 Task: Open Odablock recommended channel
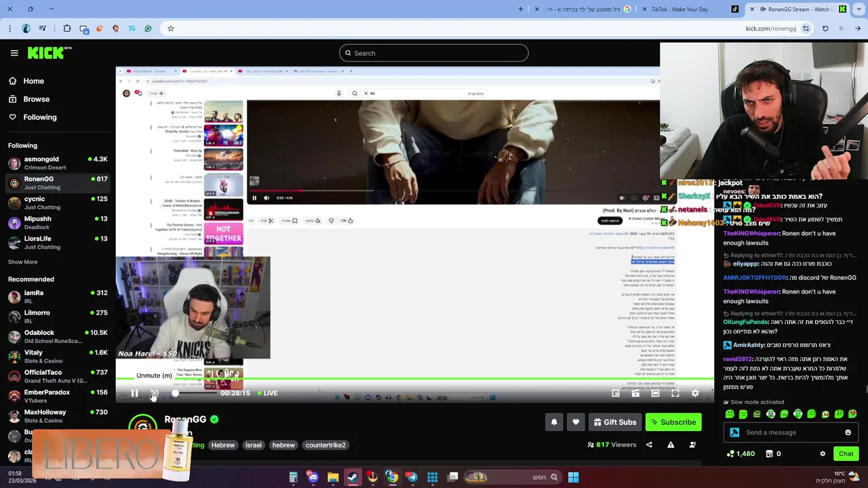point(58,336)
